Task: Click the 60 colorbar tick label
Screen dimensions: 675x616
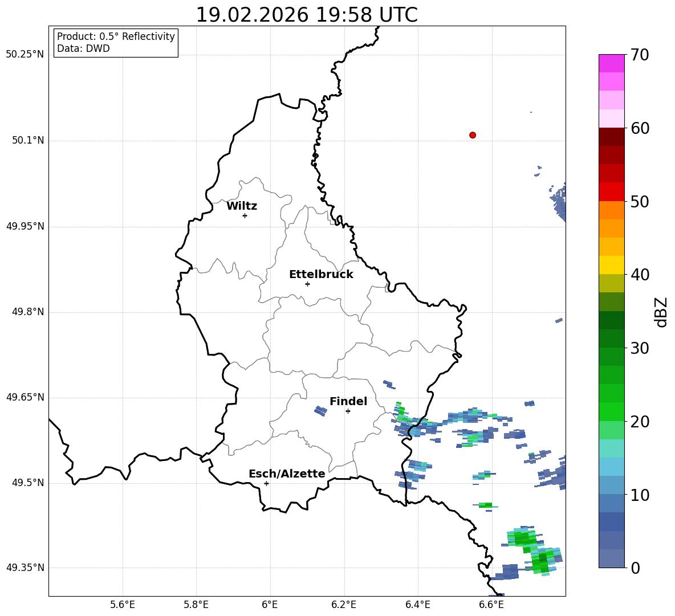Action: (x=640, y=128)
